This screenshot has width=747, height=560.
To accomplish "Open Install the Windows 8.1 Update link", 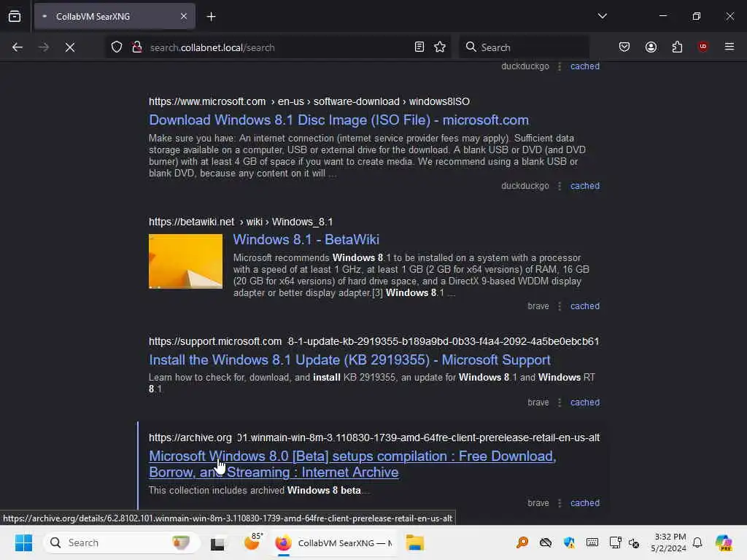I will pos(349,360).
